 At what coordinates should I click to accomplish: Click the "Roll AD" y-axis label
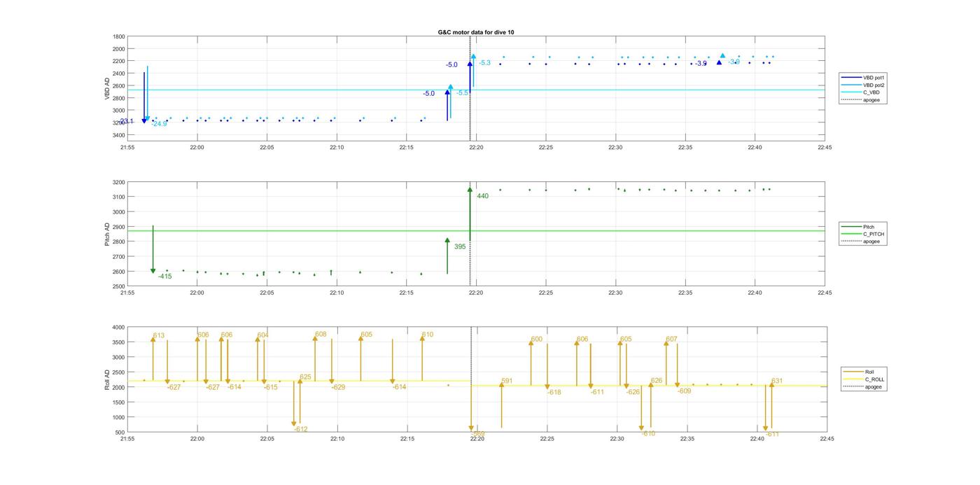(107, 379)
